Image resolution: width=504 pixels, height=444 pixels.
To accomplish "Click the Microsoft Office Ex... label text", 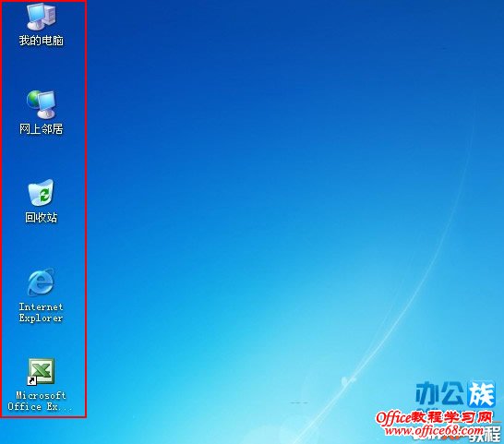I will tap(41, 401).
